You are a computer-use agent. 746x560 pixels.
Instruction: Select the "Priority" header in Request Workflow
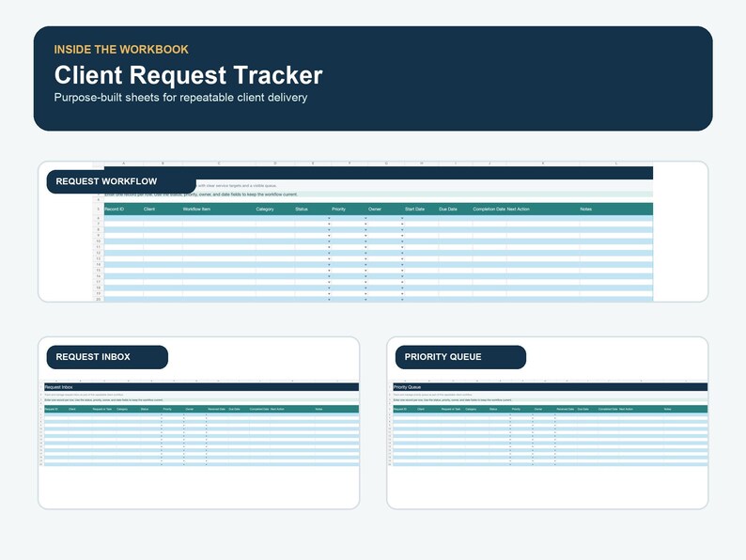click(x=339, y=209)
